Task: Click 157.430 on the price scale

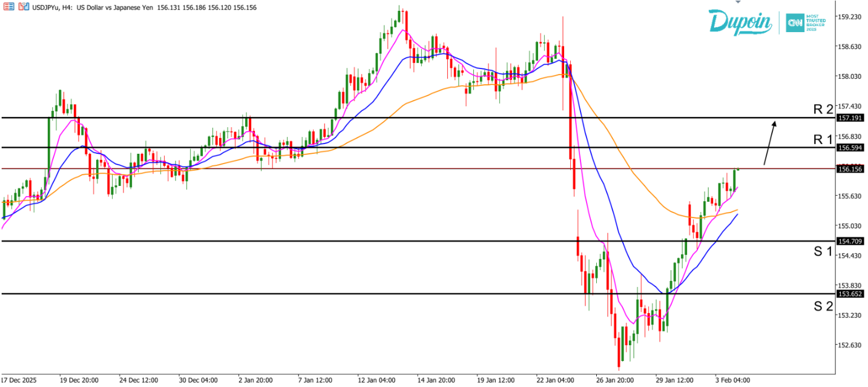Action: point(849,106)
